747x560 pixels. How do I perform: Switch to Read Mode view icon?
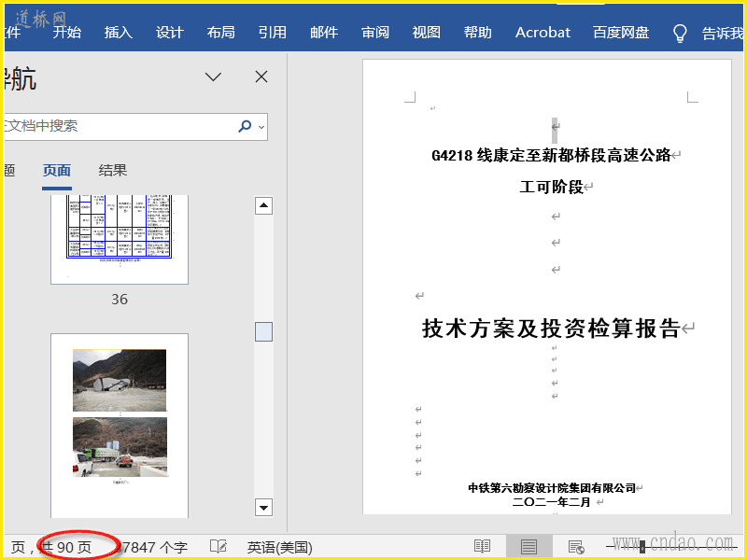482,547
